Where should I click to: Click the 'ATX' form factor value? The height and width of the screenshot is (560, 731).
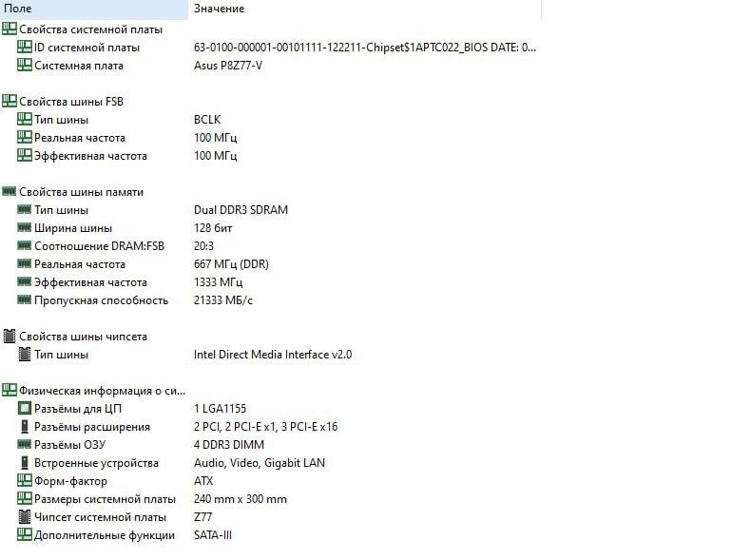click(x=203, y=481)
